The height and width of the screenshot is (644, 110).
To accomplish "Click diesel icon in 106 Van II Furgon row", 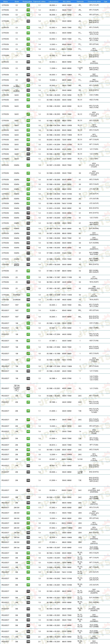I will click(28, 388).
